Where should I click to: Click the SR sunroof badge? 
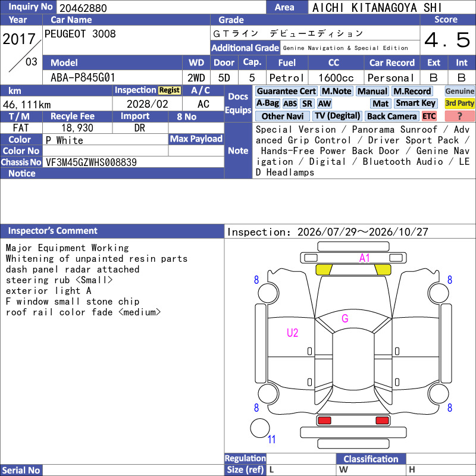click(x=307, y=104)
